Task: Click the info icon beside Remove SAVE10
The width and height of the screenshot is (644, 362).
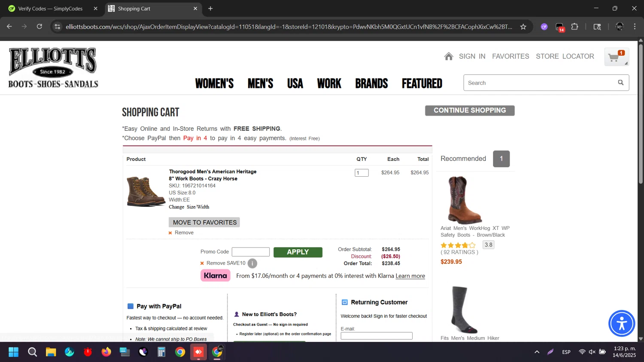Action: click(252, 263)
